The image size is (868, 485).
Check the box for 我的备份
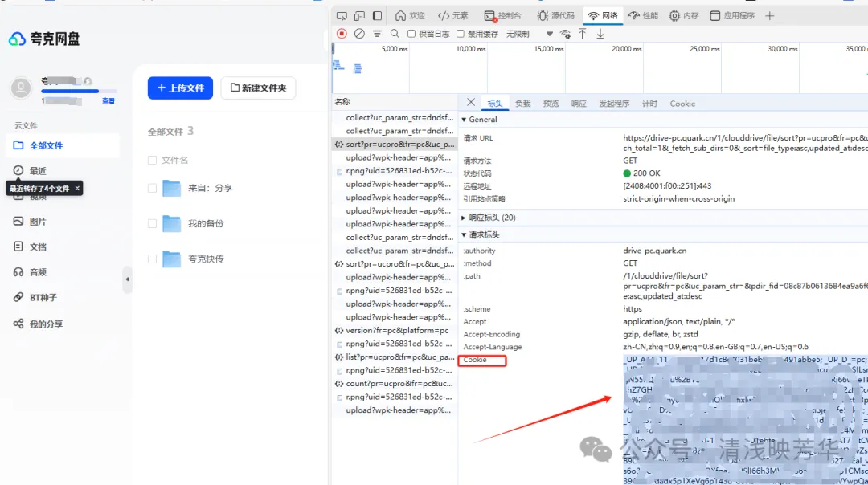coord(152,224)
